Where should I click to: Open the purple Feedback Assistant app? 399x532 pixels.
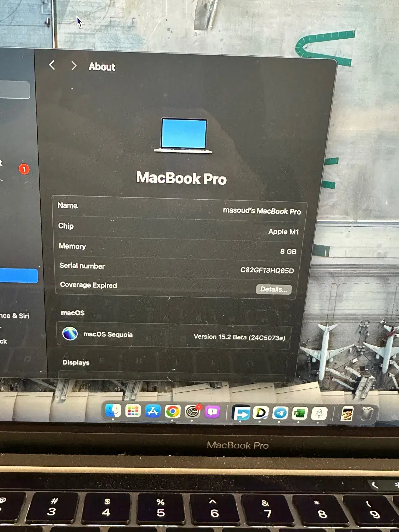click(212, 412)
